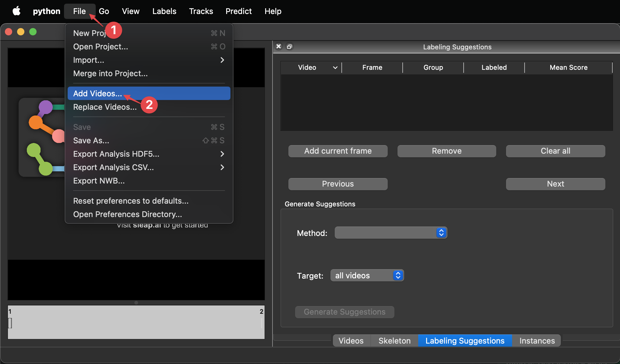Choose Add Videos menu item
Viewport: 620px width, 364px height.
tap(98, 94)
